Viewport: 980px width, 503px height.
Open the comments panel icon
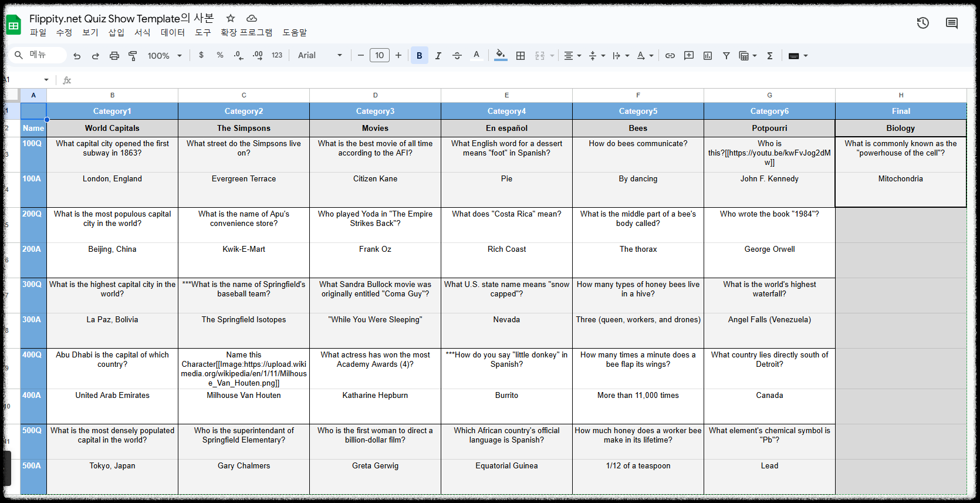coord(952,23)
